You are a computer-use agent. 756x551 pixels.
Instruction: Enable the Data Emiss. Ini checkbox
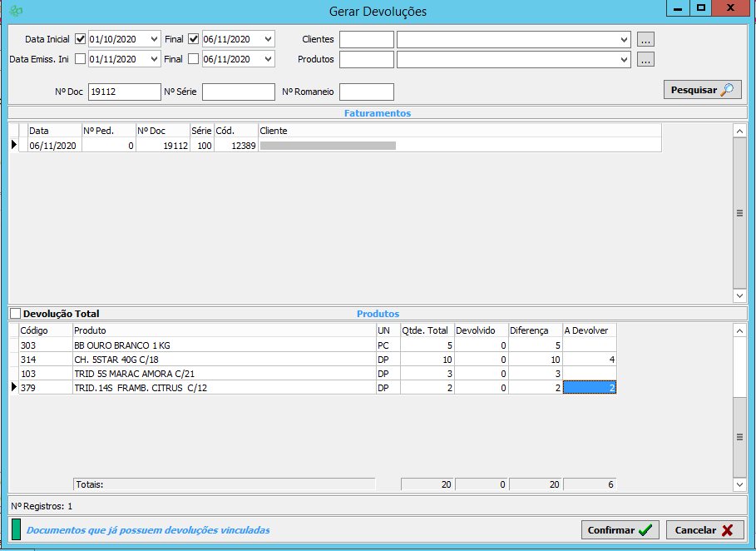[81, 59]
